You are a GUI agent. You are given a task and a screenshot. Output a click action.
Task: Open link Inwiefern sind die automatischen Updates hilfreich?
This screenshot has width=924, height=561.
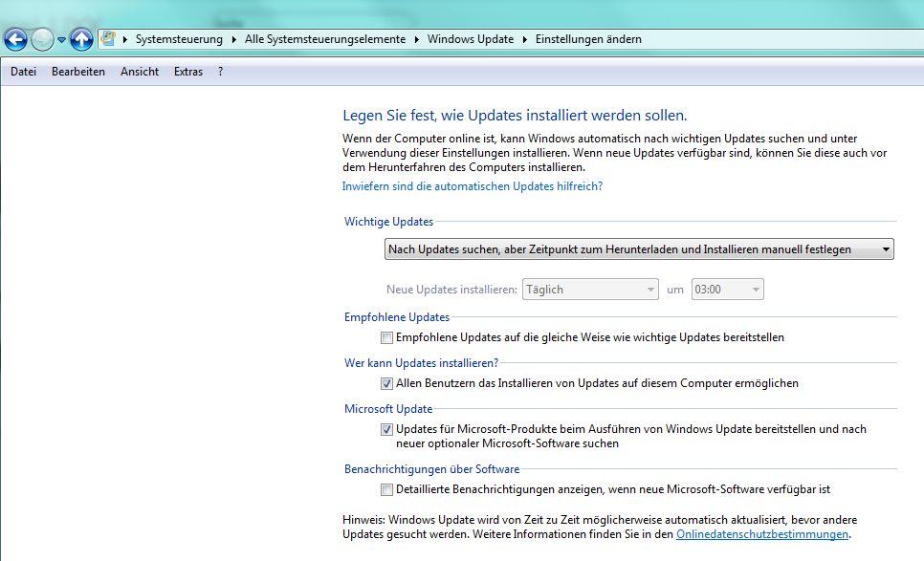pyautogui.click(x=473, y=186)
